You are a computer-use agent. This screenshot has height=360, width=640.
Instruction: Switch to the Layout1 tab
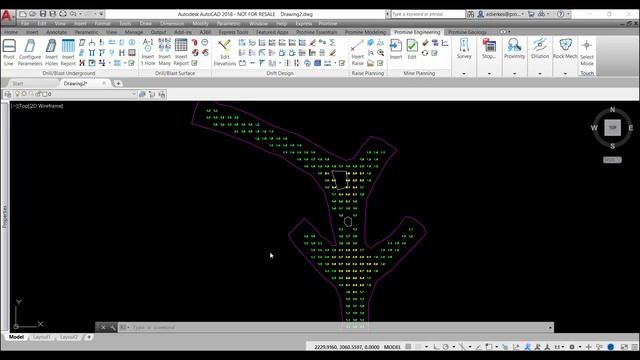click(x=42, y=337)
